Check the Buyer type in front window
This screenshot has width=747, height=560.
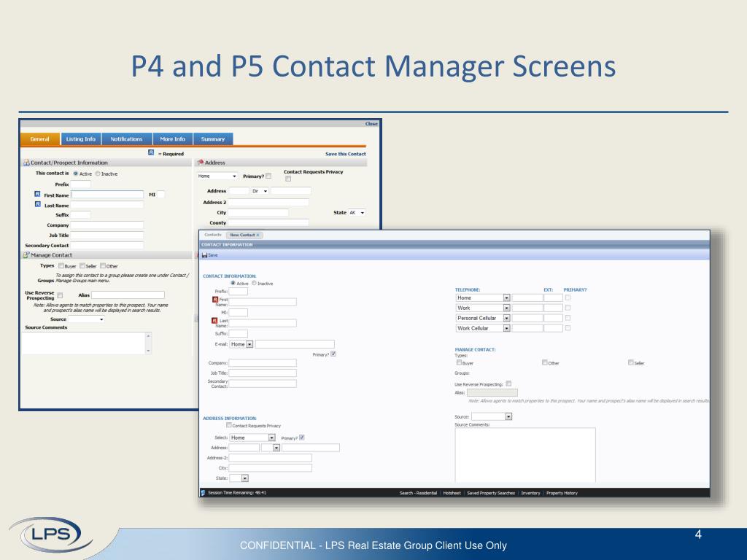tap(460, 363)
